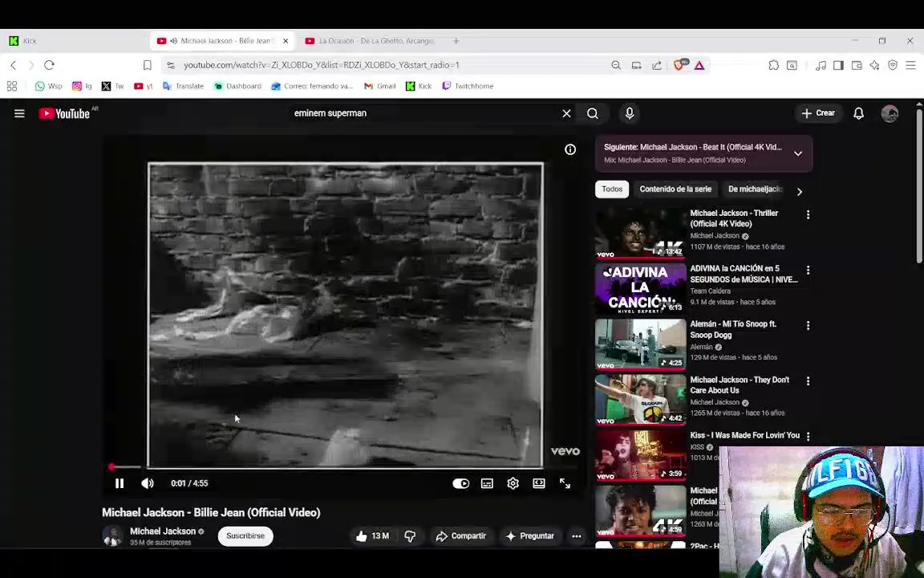Select the Todos filter chip

tap(612, 189)
